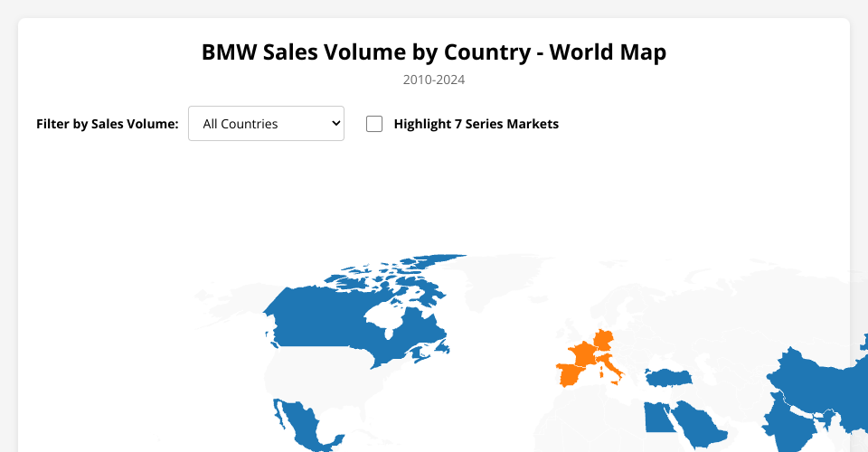
Task: Select Saudi Arabia on the map
Action: click(696, 422)
